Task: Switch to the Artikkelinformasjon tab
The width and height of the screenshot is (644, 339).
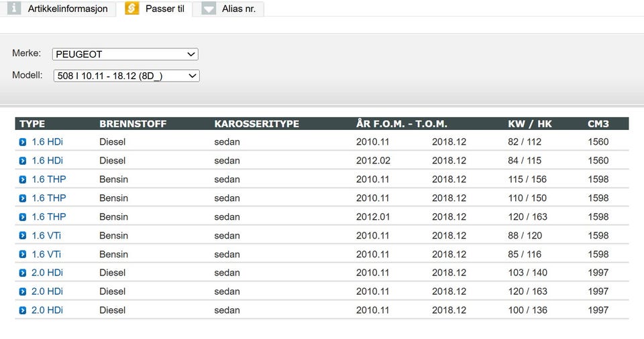Action: (x=67, y=9)
